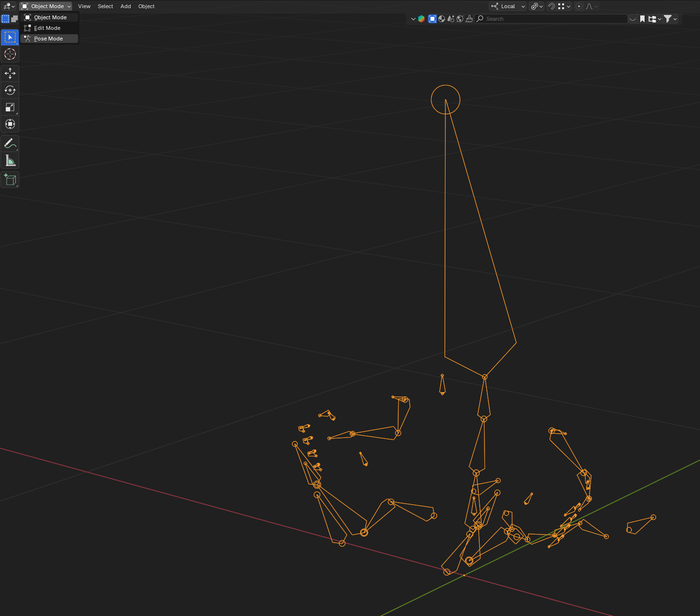Open the Select menu
The image size is (700, 616).
pos(105,6)
